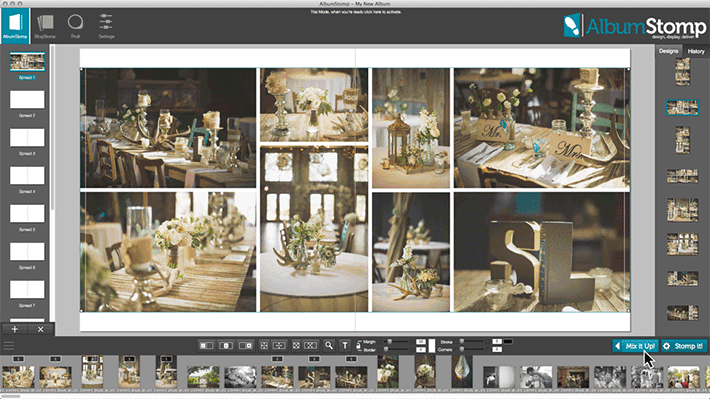The height and width of the screenshot is (399, 710).
Task: Click the Border value field
Action: point(421,349)
